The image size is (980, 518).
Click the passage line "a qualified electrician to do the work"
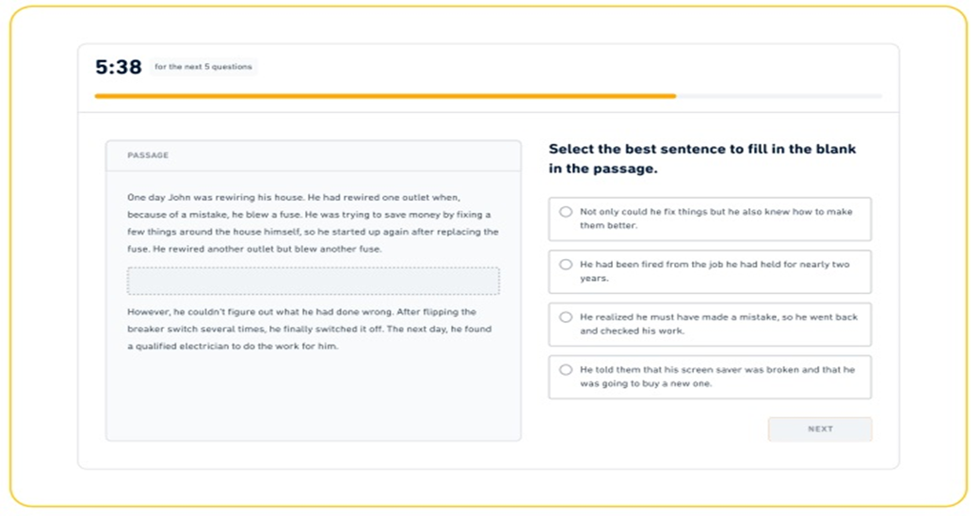click(x=233, y=347)
